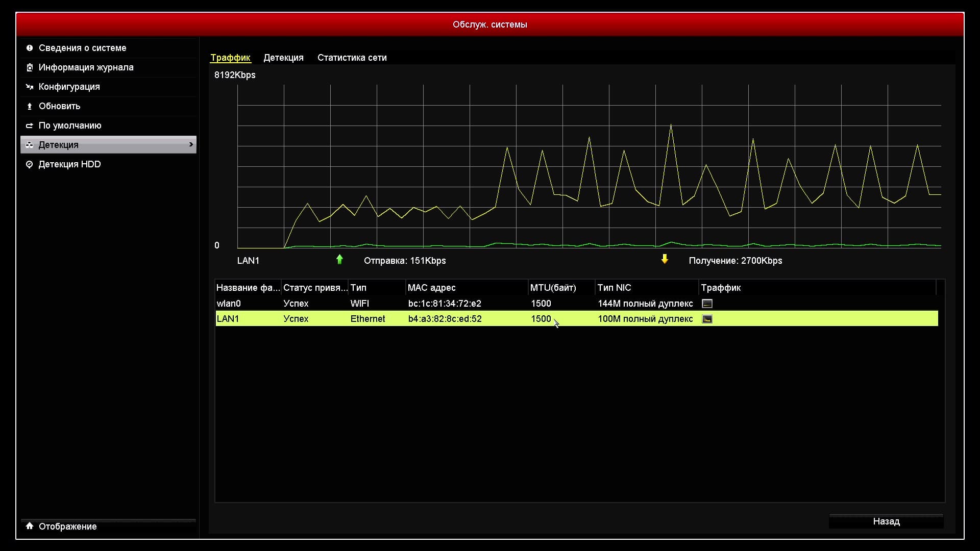Click the MAC адрес column header
The image size is (980, 551).
(431, 288)
